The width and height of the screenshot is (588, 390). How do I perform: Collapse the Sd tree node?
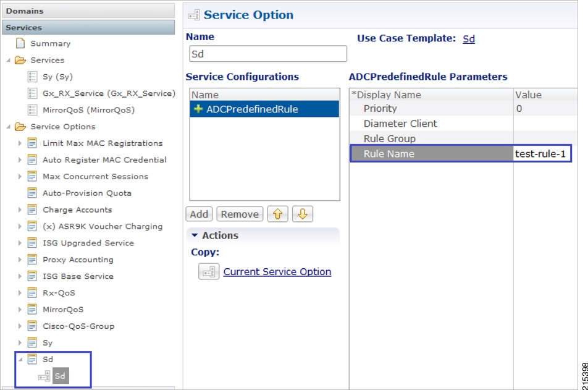[x=20, y=359]
